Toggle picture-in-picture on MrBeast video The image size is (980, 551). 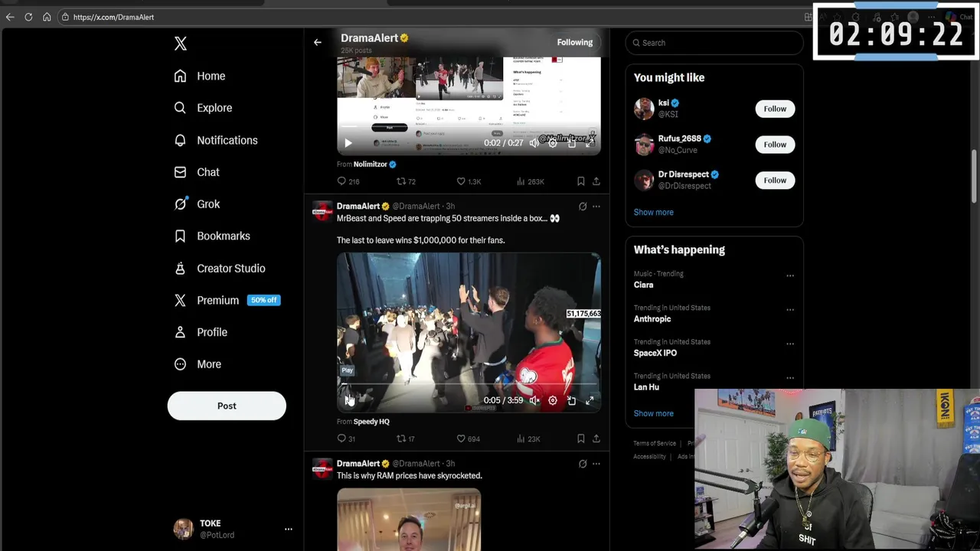tap(571, 400)
